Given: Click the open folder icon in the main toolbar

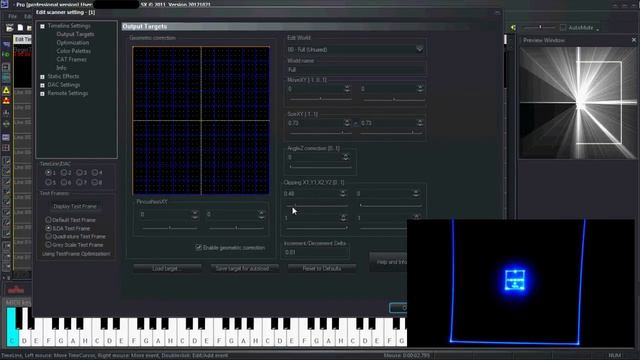Looking at the screenshot, I should tap(9, 28).
